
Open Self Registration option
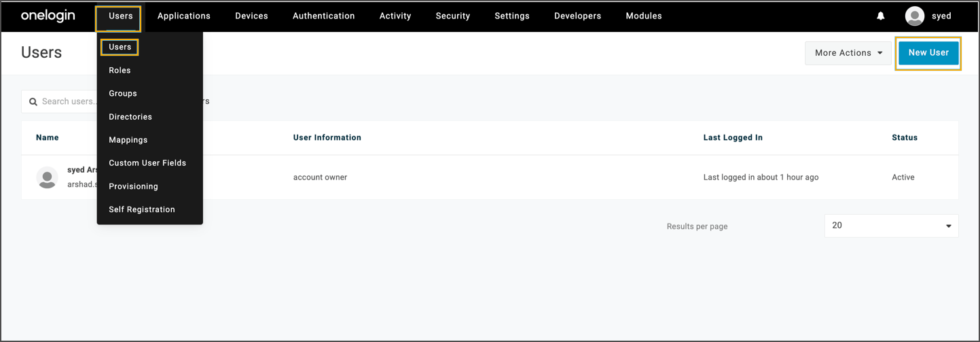(x=142, y=209)
